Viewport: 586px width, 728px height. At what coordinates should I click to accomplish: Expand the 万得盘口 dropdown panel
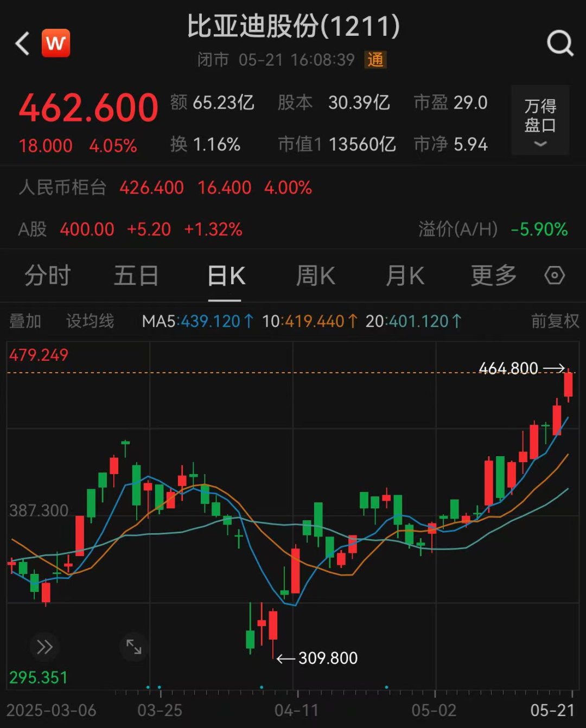(x=540, y=120)
